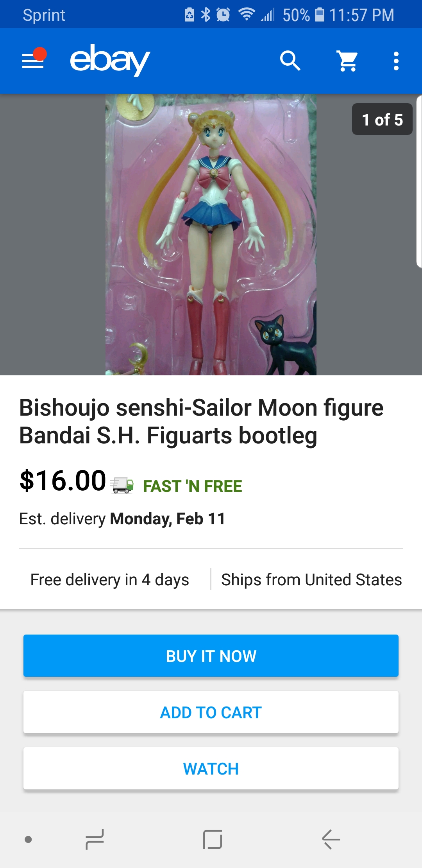This screenshot has height=868, width=422.
Task: Click the ADD TO CART button
Action: point(211,712)
